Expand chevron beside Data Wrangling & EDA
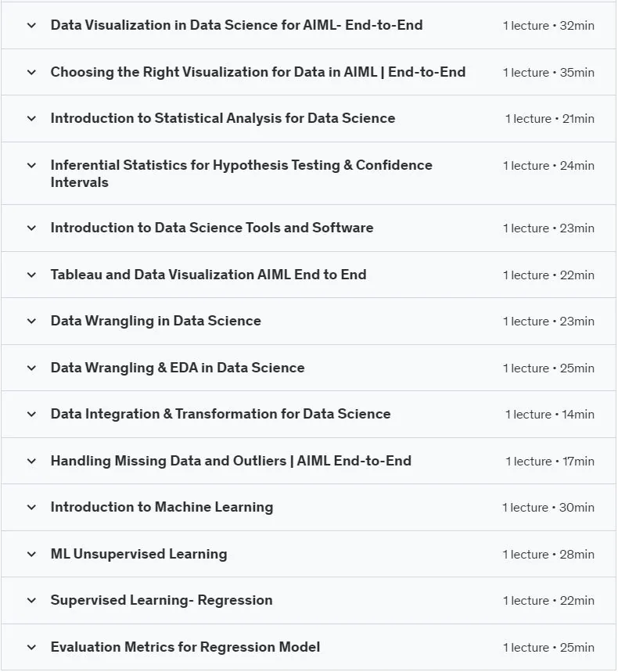This screenshot has height=672, width=618. click(31, 368)
